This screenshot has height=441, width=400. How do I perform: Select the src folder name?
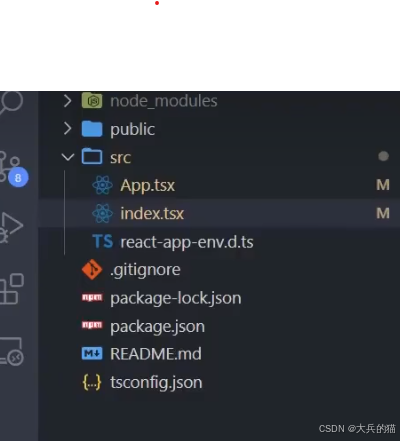pos(120,158)
